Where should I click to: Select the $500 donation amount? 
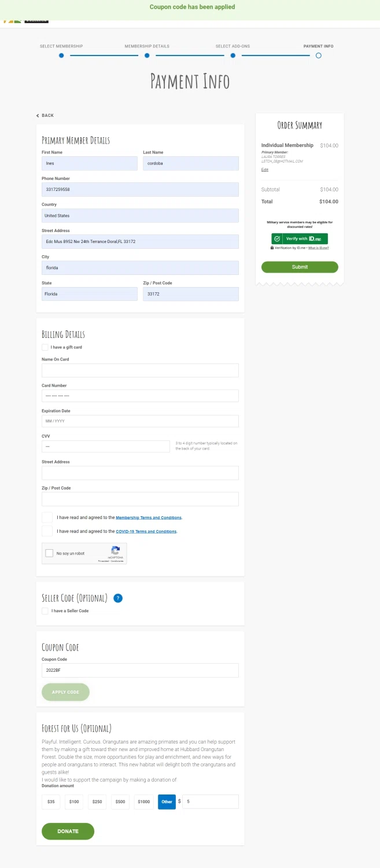tap(120, 801)
